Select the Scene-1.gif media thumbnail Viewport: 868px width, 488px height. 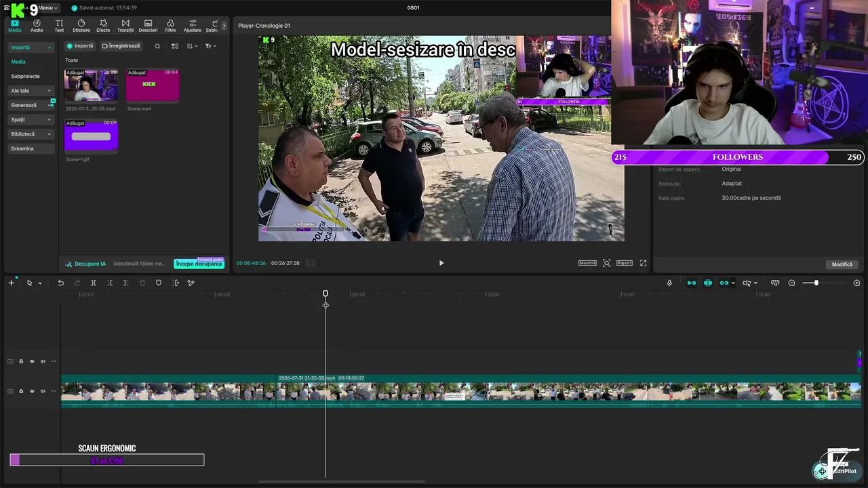pyautogui.click(x=92, y=136)
